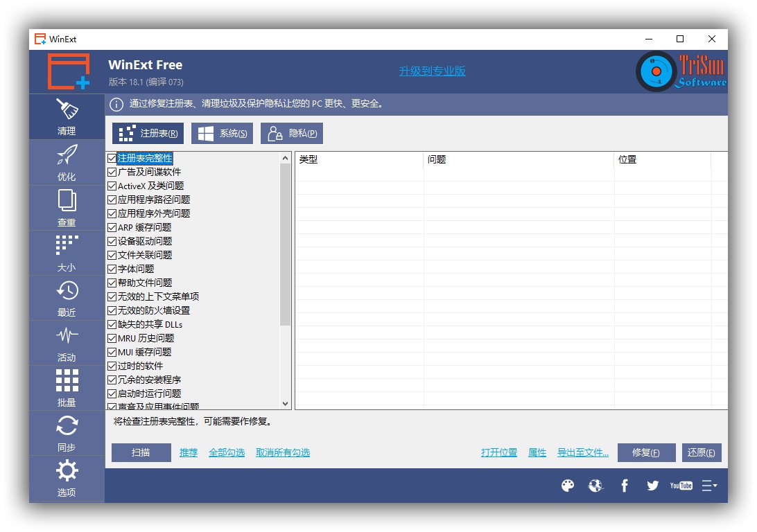Open the YouTube channel icon

[681, 486]
